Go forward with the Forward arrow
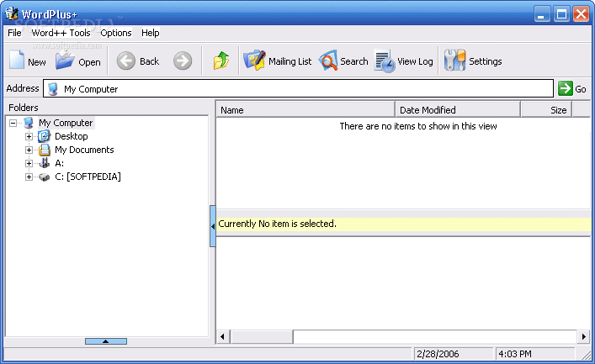This screenshot has width=595, height=364. [x=183, y=61]
